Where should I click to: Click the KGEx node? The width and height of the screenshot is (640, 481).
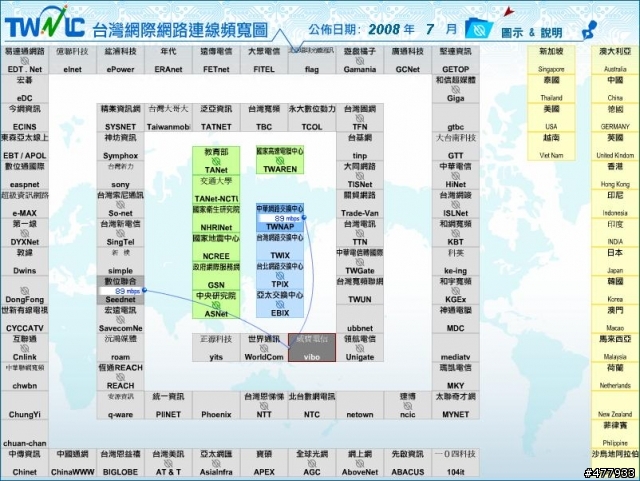[456, 290]
